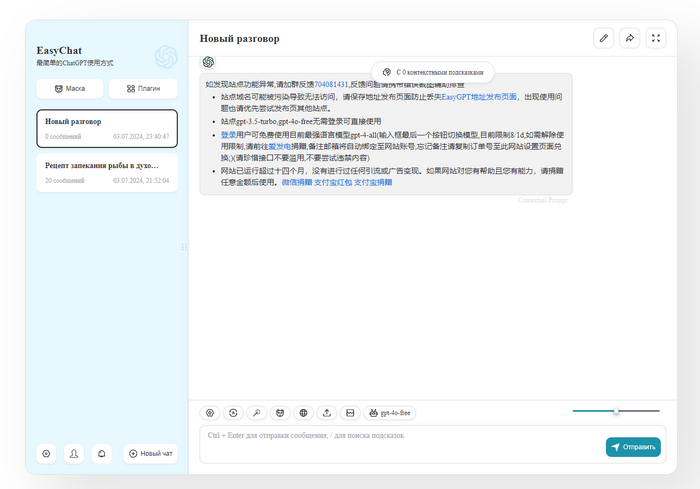Click the upload file icon in toolbar
This screenshot has height=489, width=700.
coord(327,412)
